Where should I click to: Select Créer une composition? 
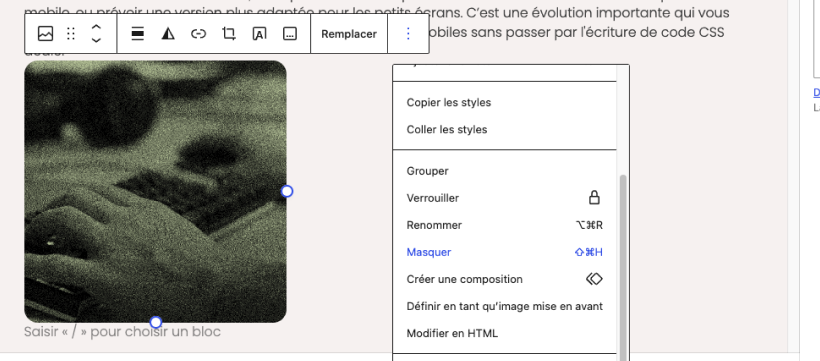point(505,279)
